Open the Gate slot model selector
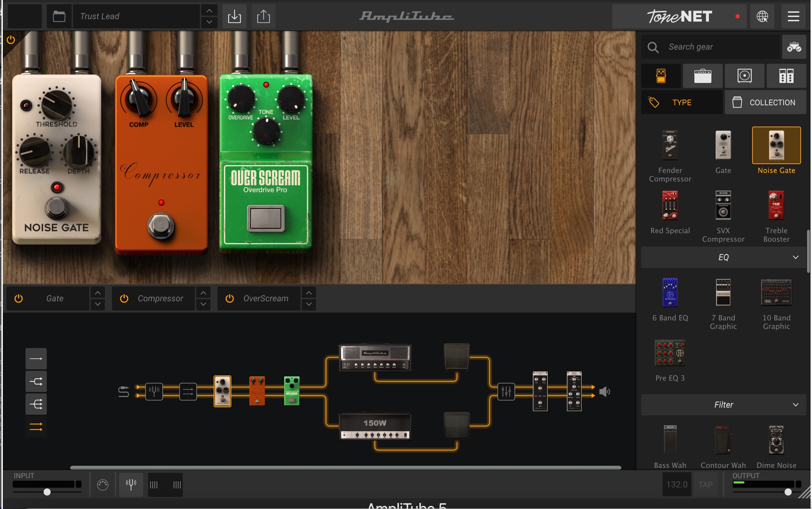 [x=55, y=299]
